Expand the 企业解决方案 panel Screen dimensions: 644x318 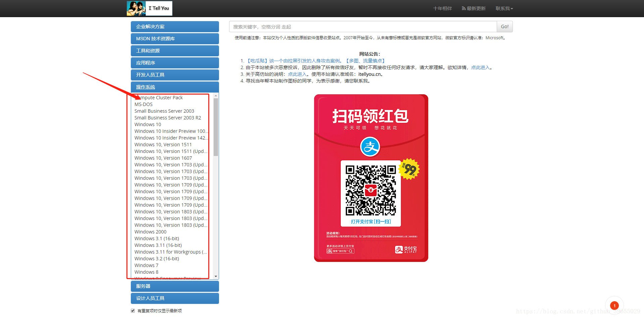coord(175,26)
